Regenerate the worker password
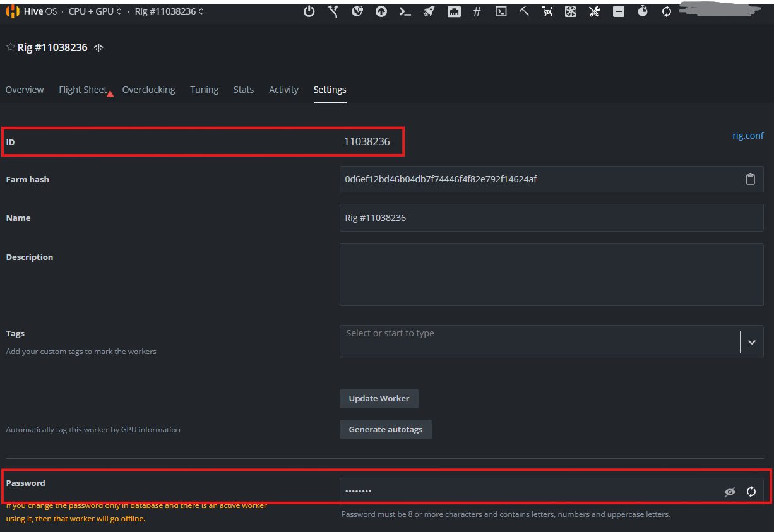 pos(751,492)
